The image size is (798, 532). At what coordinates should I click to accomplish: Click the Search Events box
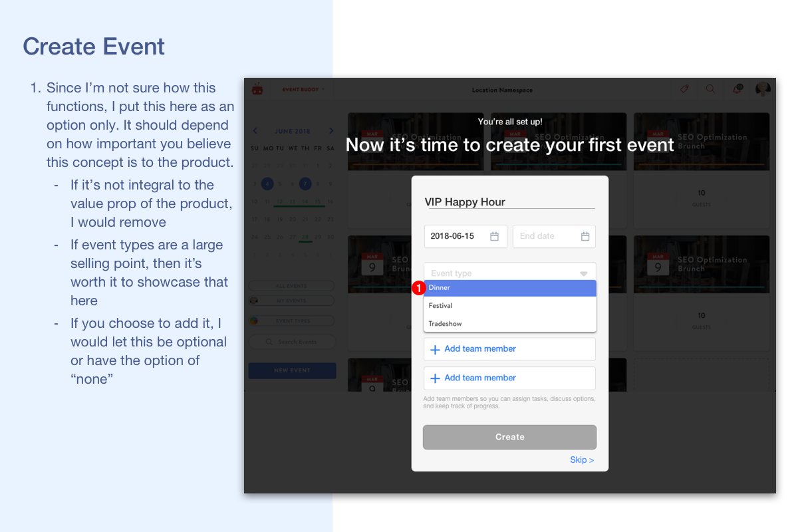pyautogui.click(x=291, y=342)
